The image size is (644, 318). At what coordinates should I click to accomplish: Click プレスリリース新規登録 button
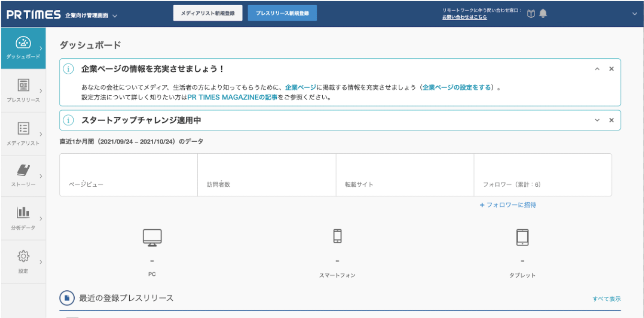[282, 13]
